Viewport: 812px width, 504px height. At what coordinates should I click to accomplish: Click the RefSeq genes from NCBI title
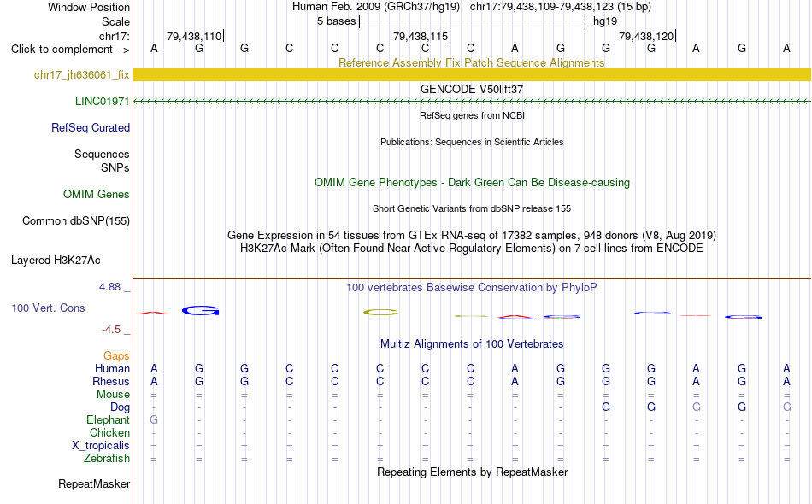tap(473, 115)
